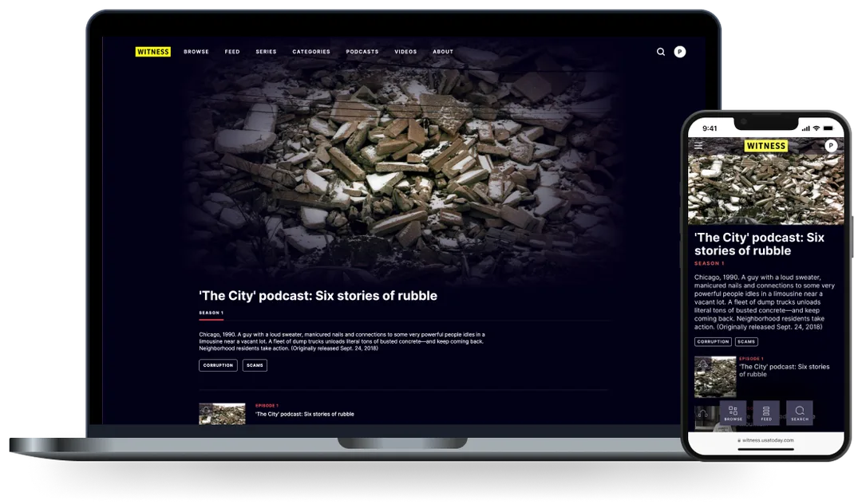Open hamburger menu on phone screen
The image size is (862, 504).
698,146
